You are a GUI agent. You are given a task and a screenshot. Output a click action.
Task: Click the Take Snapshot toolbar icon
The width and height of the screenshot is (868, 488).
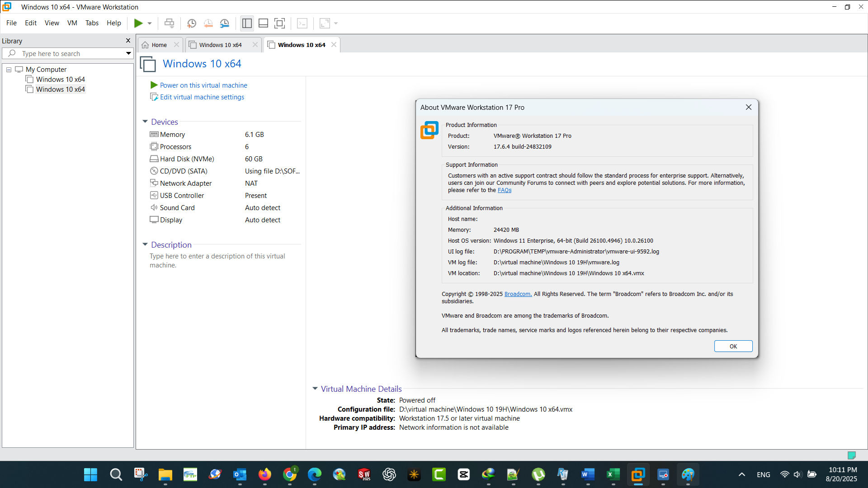192,23
